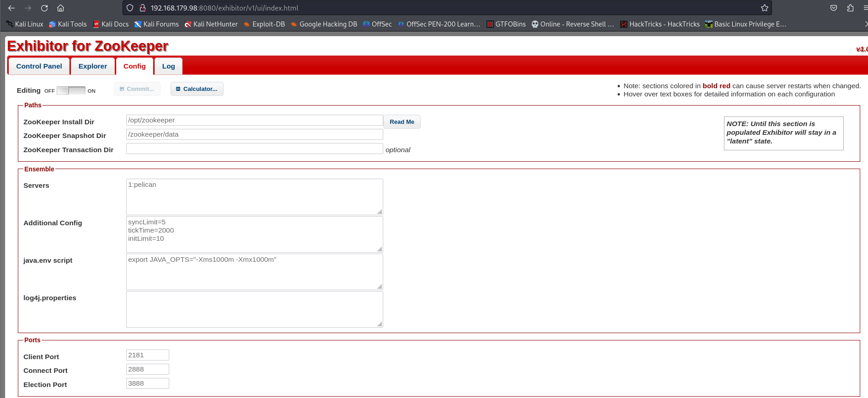
Task: Click the Calculator button
Action: [x=197, y=89]
